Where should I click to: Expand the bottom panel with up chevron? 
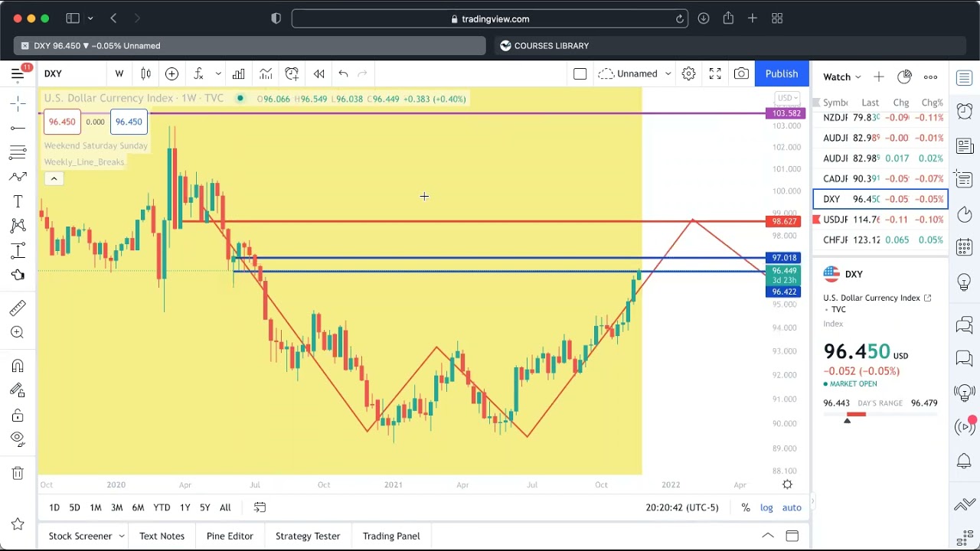[x=768, y=536]
